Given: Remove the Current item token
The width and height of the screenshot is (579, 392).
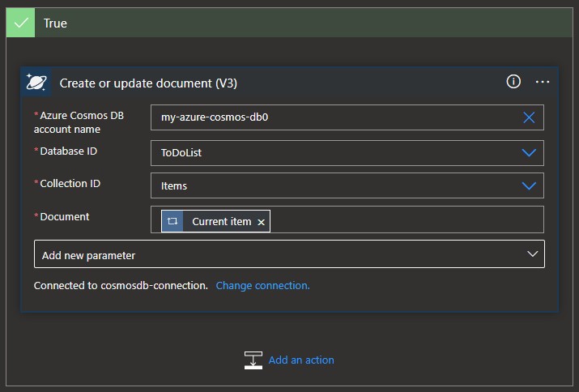Looking at the screenshot, I should (261, 222).
